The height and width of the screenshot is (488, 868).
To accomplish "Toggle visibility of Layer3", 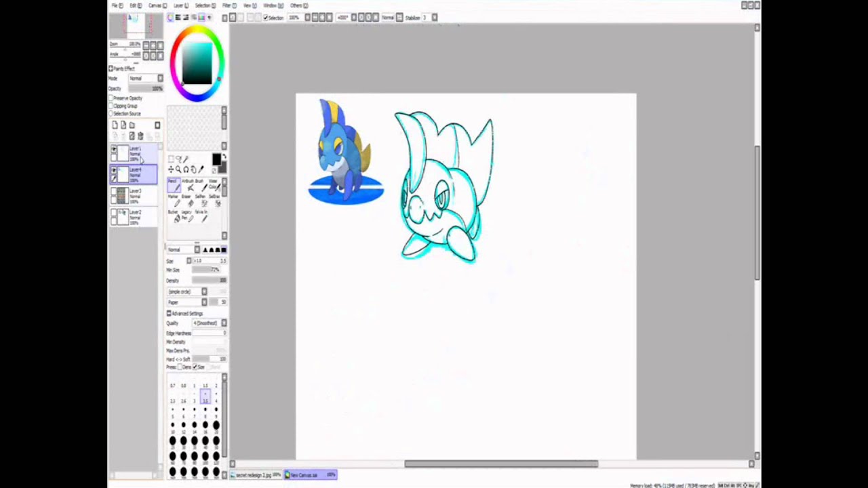I will point(114,191).
